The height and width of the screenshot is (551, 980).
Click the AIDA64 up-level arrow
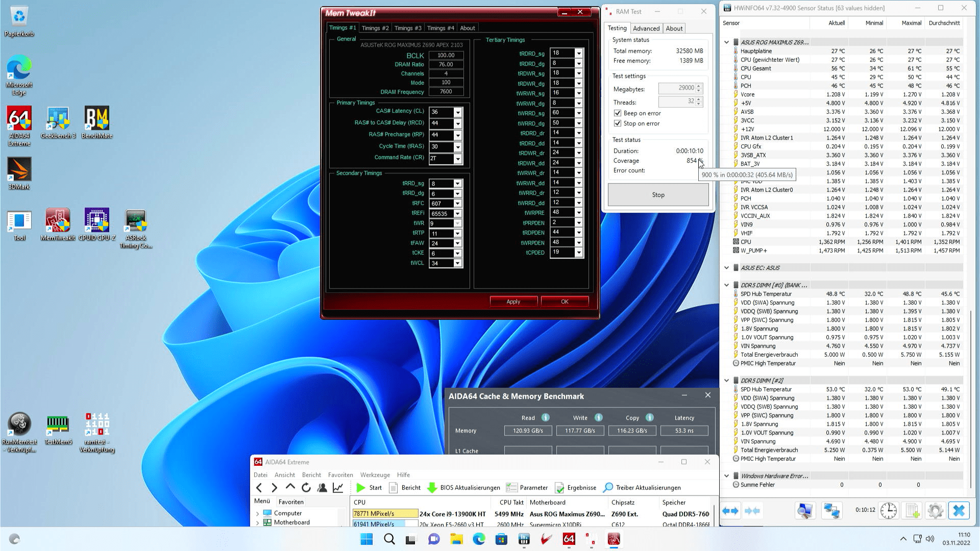[290, 488]
